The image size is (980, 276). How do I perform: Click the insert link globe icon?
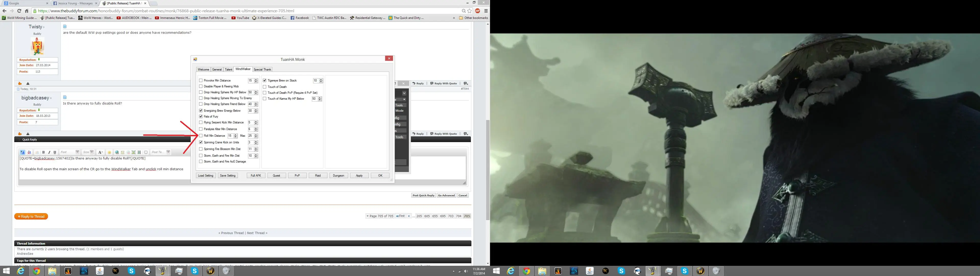pos(117,152)
